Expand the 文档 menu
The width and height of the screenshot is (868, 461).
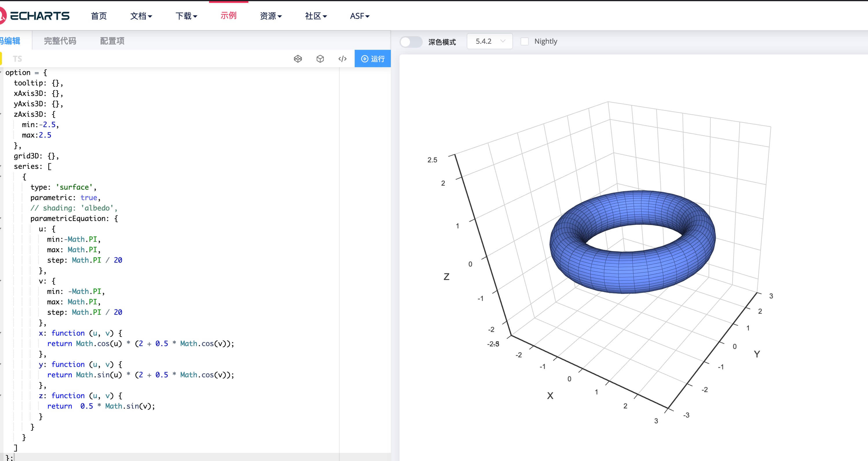coord(141,16)
